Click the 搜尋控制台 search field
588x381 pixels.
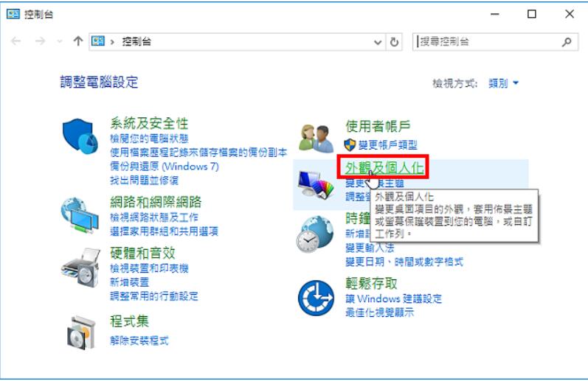point(488,41)
